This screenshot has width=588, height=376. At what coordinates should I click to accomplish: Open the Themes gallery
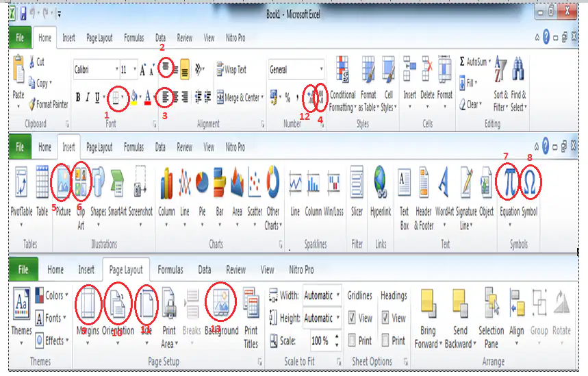point(21,316)
